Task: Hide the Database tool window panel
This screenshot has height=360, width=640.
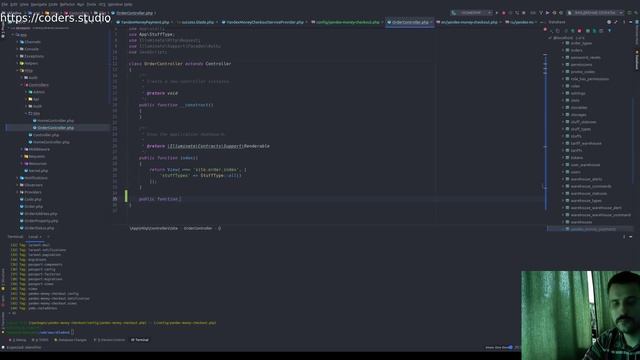Action: coord(631,22)
